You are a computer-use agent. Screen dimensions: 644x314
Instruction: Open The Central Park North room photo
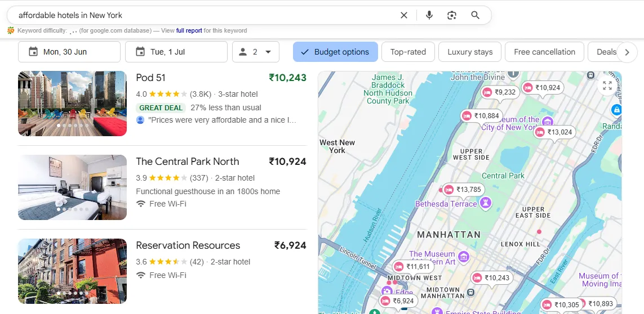pyautogui.click(x=72, y=187)
